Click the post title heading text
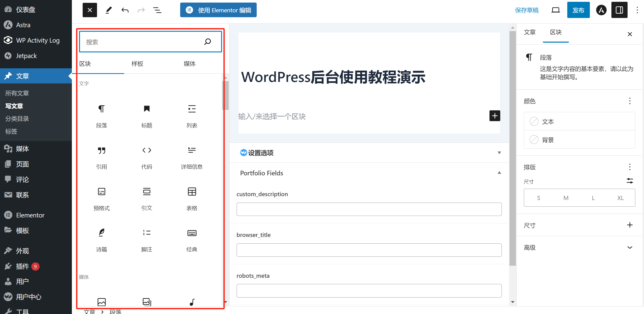Screen dimensions: 644x314 tap(333, 77)
